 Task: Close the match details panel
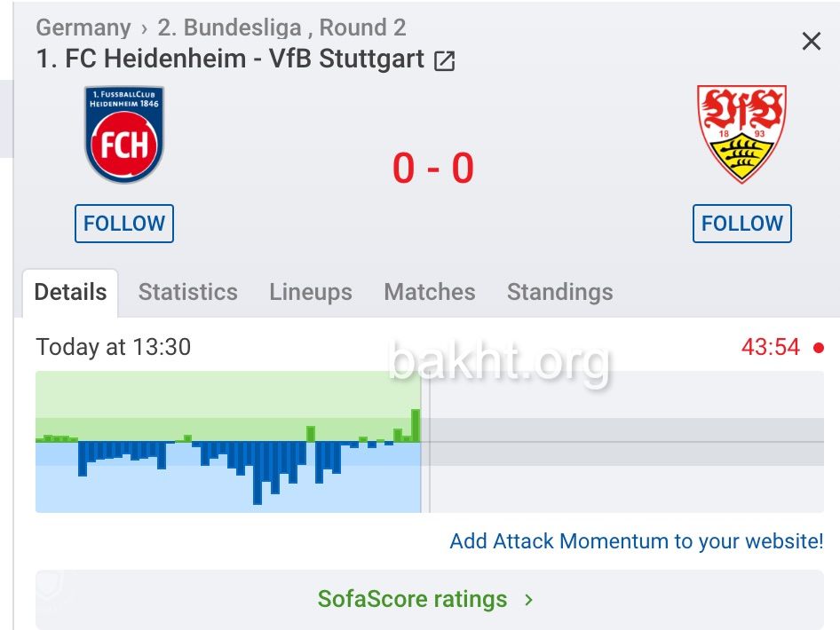point(811,41)
